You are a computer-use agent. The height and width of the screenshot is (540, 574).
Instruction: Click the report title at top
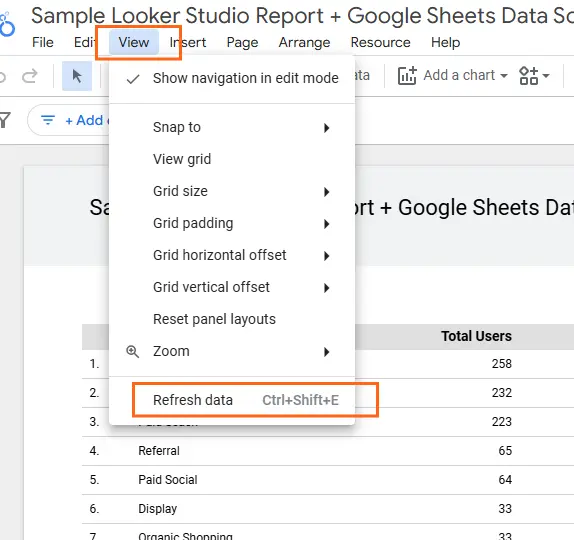point(302,15)
